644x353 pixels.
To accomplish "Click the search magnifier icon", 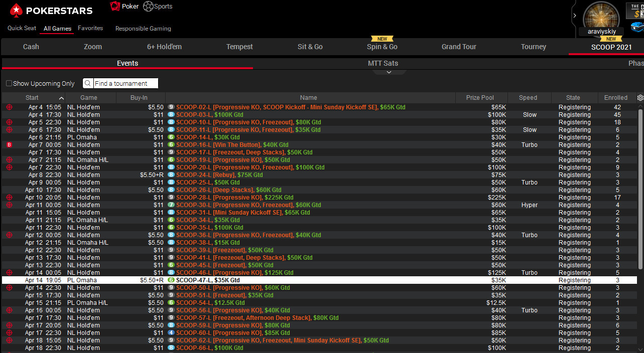I will pos(88,83).
